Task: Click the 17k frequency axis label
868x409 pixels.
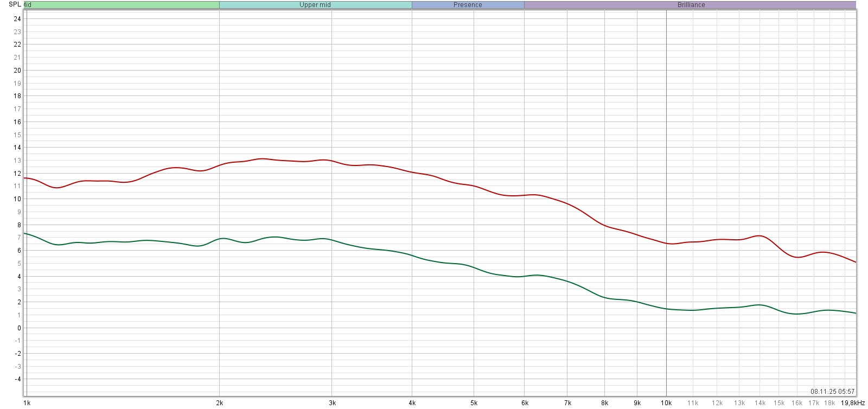Action: click(x=814, y=403)
